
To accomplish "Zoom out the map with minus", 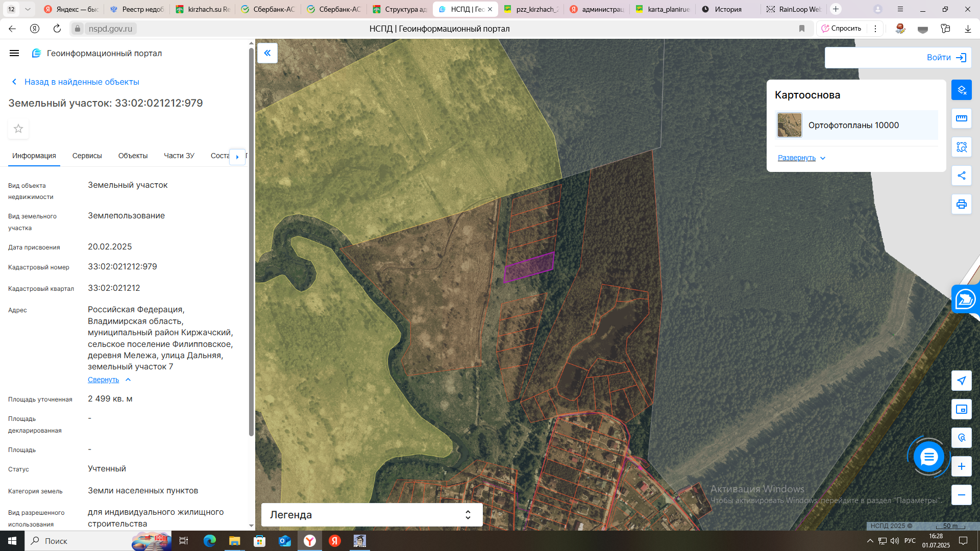I will point(961,495).
